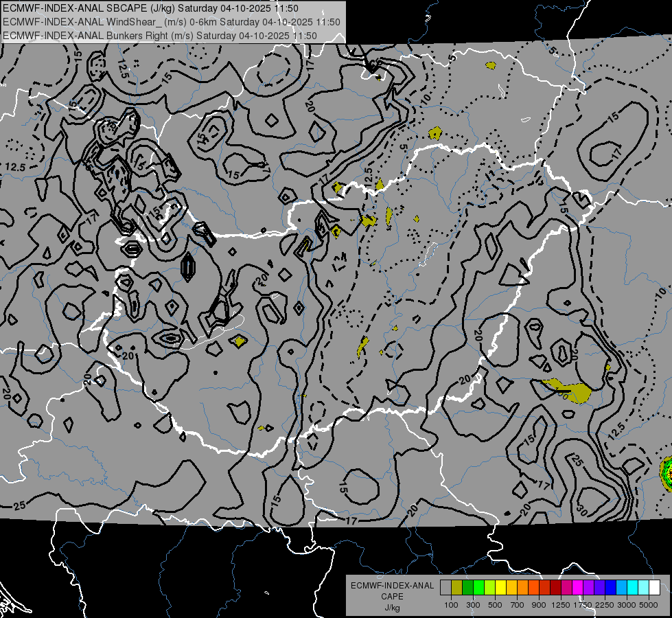Click the yellow-green CAPE legend swatch
Image resolution: width=672 pixels, height=618 pixels.
pos(489,588)
